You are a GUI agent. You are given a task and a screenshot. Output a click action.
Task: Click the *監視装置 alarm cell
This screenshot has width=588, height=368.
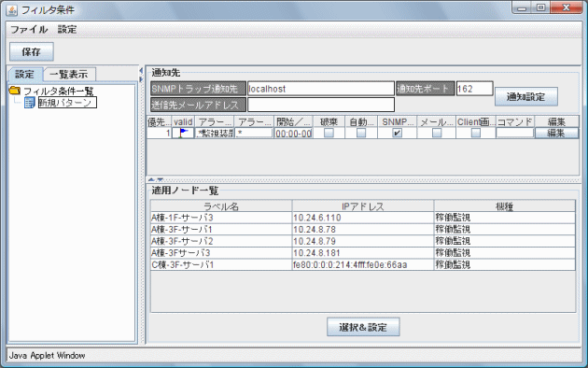(x=215, y=134)
